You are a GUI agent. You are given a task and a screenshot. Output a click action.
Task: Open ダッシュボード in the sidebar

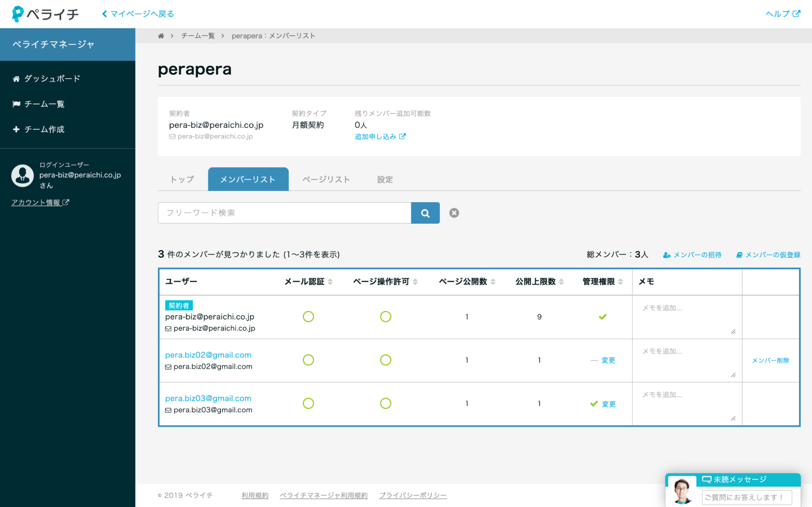click(x=46, y=78)
